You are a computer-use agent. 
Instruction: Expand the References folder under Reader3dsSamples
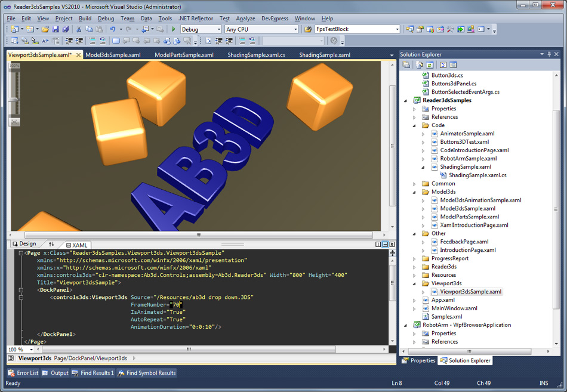(414, 117)
